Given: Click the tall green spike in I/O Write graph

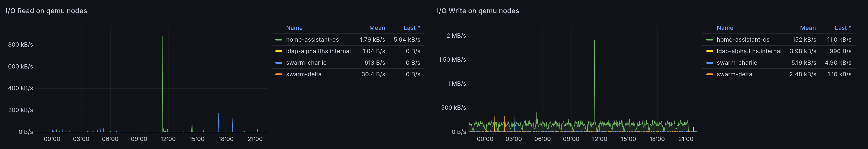Looking at the screenshot, I should pyautogui.click(x=594, y=68).
